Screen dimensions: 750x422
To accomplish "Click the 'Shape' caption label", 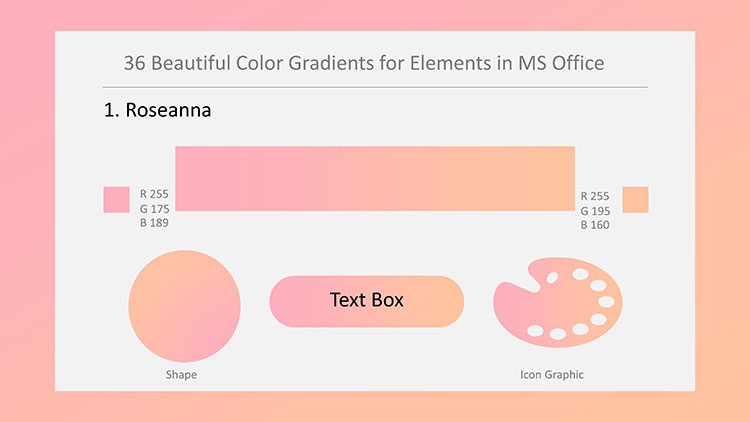I will (x=181, y=375).
